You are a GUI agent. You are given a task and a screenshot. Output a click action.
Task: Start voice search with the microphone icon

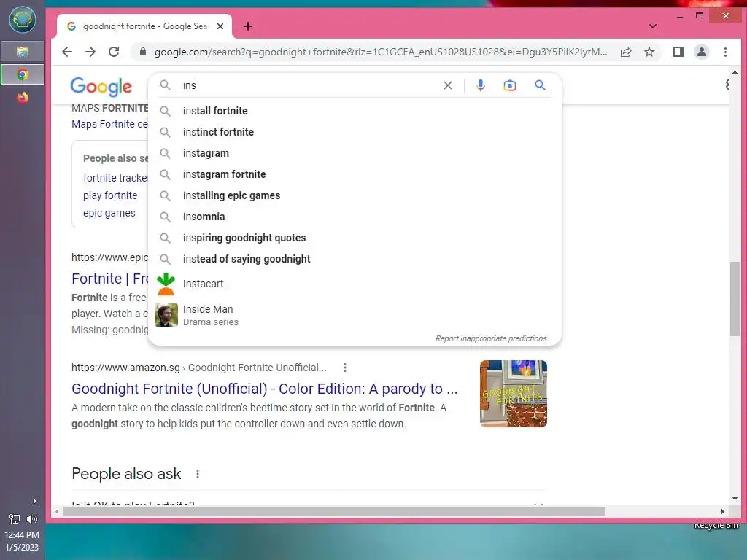point(481,85)
